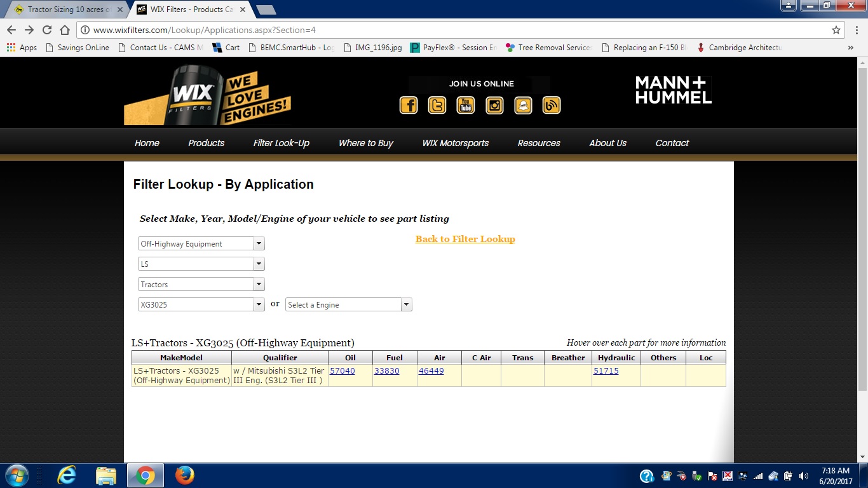Click the Instagram social icon
Screen dimensions: 868x488
click(x=494, y=105)
